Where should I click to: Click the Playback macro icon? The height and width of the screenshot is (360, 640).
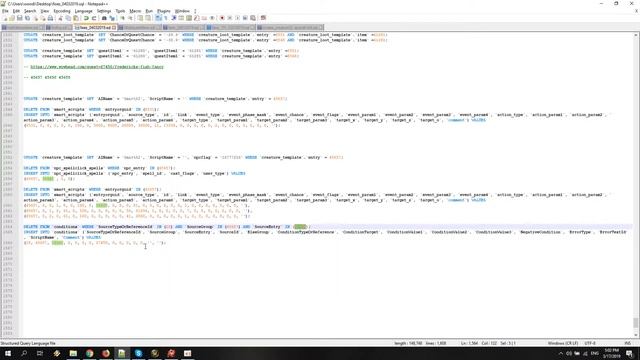(x=237, y=18)
